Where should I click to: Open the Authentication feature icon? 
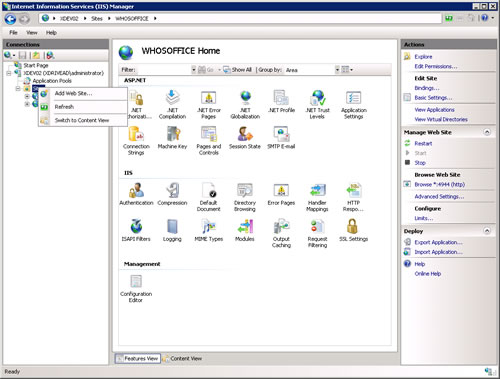tap(136, 194)
